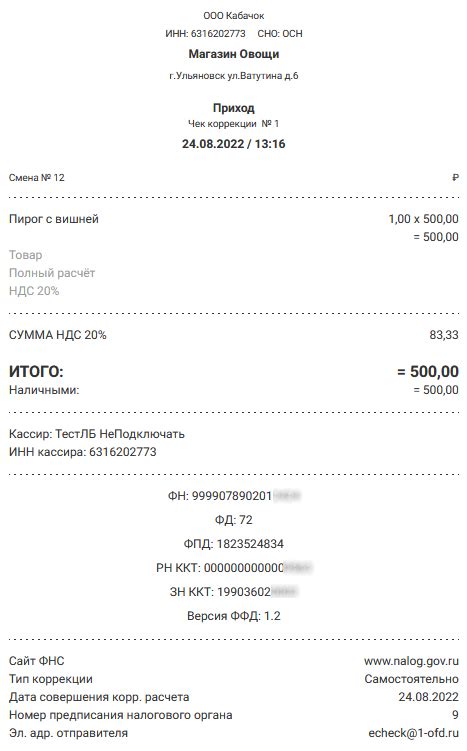Click the Приход receipt type heading
Screen dimensions: 467x751
pos(234,108)
